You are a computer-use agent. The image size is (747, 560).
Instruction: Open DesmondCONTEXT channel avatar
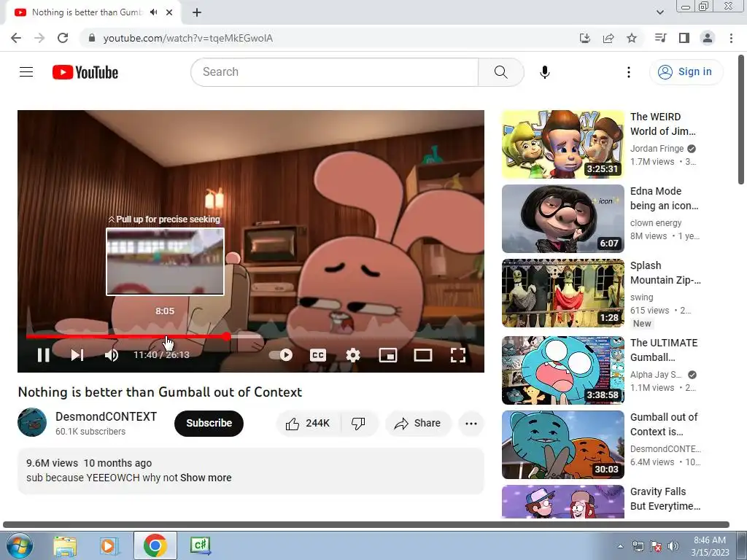[32, 422]
